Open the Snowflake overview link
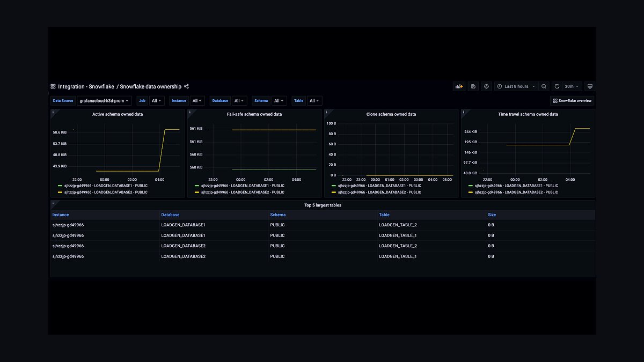 click(x=572, y=101)
